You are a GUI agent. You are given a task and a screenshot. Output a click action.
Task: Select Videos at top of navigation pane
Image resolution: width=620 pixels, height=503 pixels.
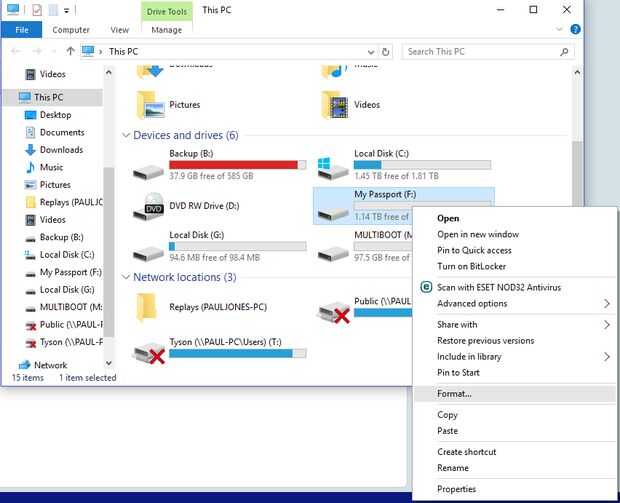[53, 74]
